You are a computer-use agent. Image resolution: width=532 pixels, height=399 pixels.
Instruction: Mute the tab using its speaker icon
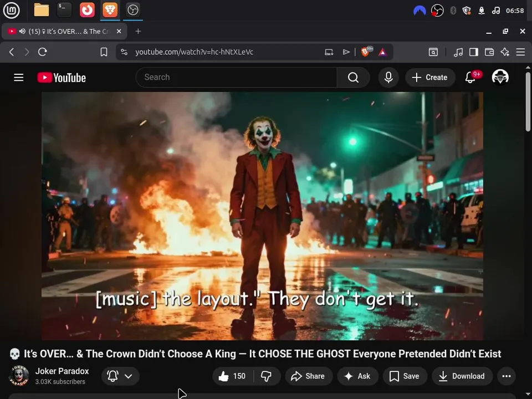click(x=22, y=31)
